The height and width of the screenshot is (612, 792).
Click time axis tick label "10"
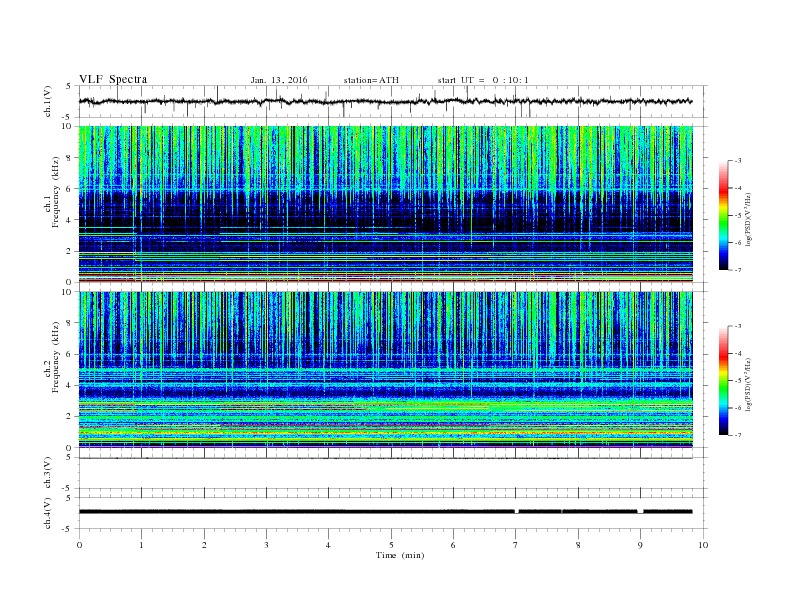point(703,545)
